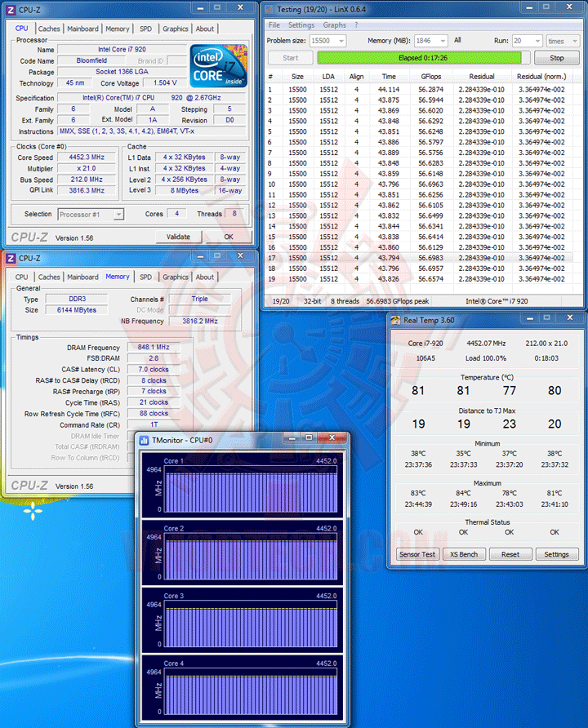Click DRAM Frequency value 848.1 MHz
Screen dimensions: 588x728
click(x=154, y=348)
